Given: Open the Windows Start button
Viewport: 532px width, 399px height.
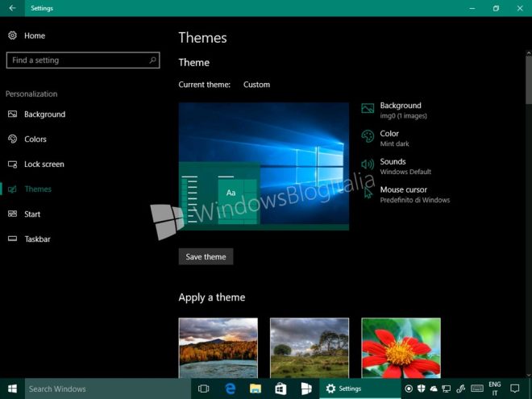Looking at the screenshot, I should click(x=12, y=389).
